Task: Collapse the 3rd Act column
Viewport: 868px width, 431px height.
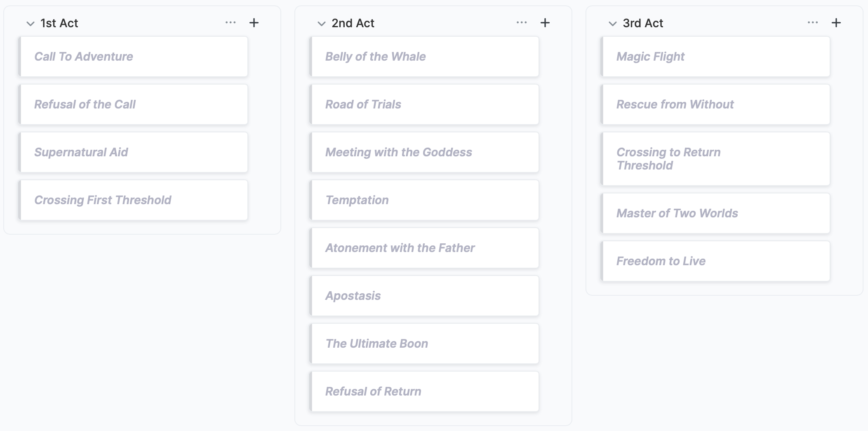Action: [x=612, y=24]
